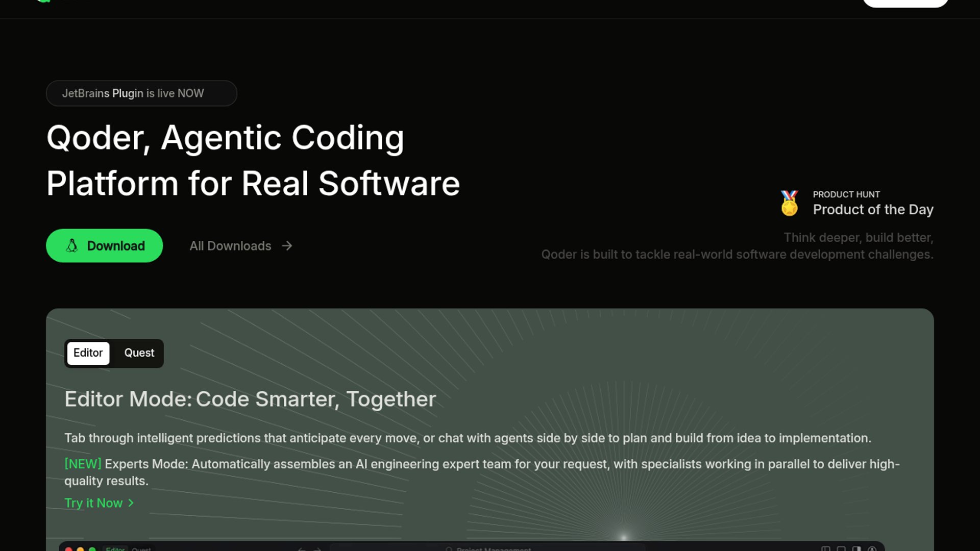Click the Product Hunt gold medal icon
The width and height of the screenshot is (980, 551).
tap(789, 203)
